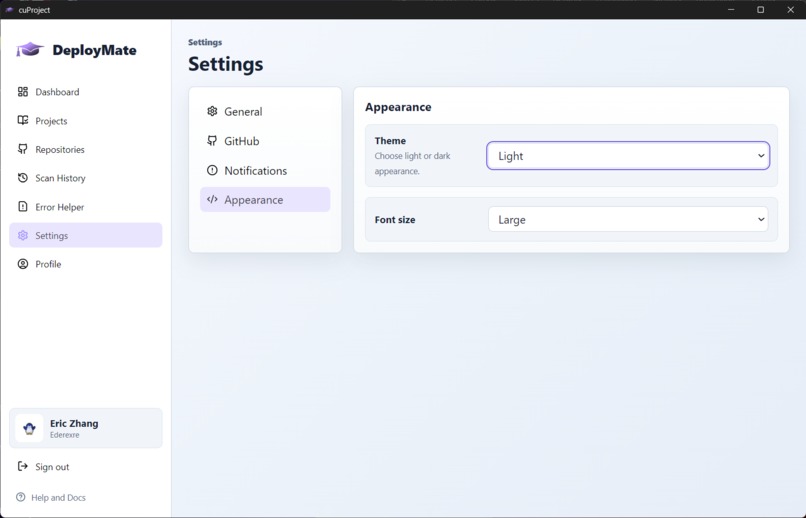The height and width of the screenshot is (518, 806).
Task: Minimize the cuProject window
Action: pos(731,10)
